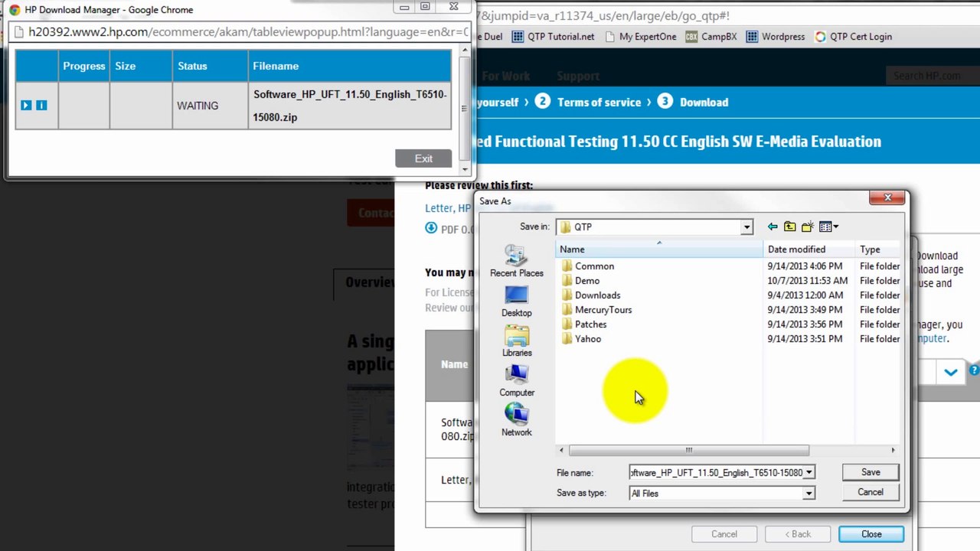Click the Downloads folder date 9/4/2013 12:00 AM

point(805,295)
